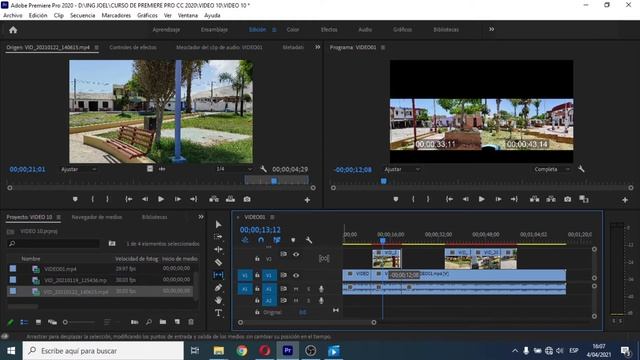Viewport: 640px width, 360px height.
Task: Open Programa VIDEO001 panel menu
Action: [x=383, y=47]
